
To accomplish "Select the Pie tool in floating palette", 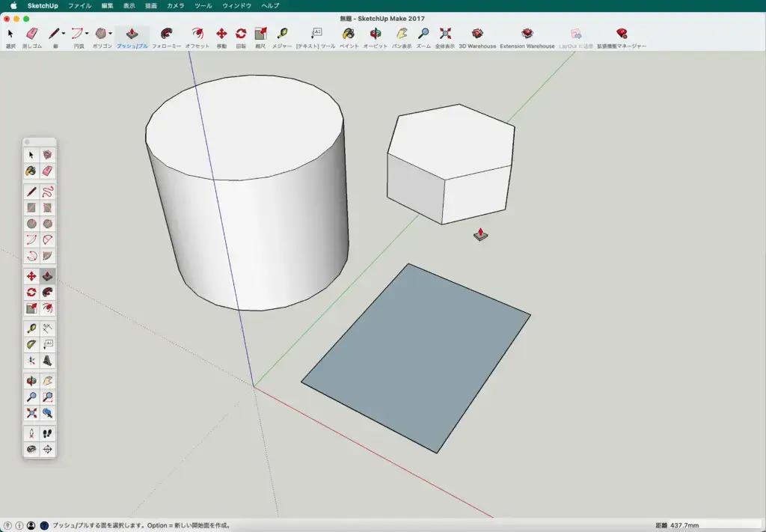I will pos(47,256).
